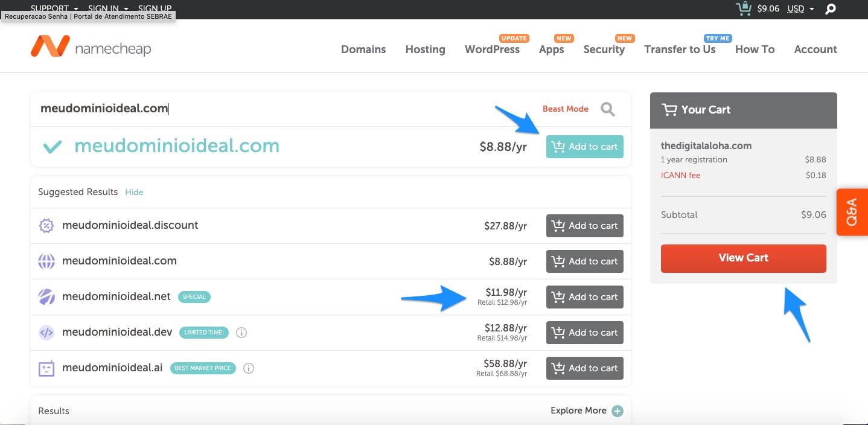Click the $27.88/yr price
The width and height of the screenshot is (868, 425).
[x=505, y=226]
